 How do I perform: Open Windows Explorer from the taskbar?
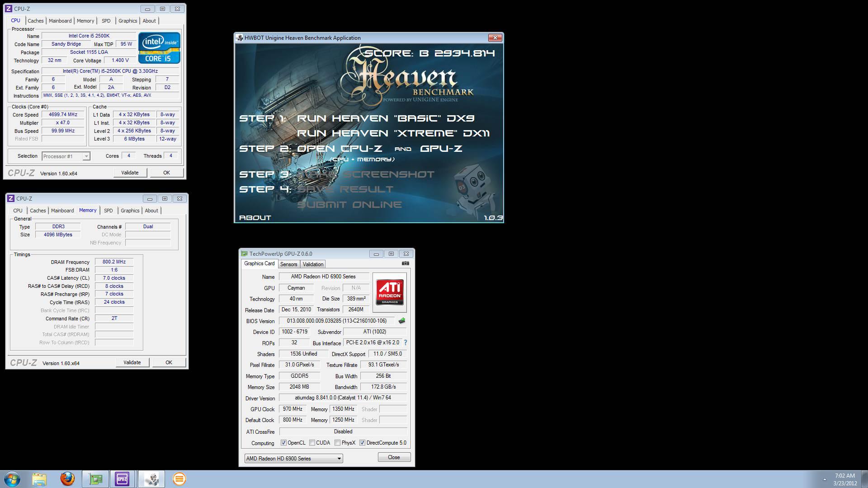(x=39, y=479)
